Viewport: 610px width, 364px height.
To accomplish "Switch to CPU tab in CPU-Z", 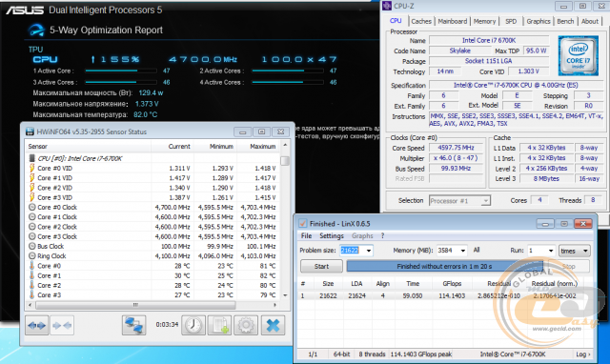I will [396, 21].
